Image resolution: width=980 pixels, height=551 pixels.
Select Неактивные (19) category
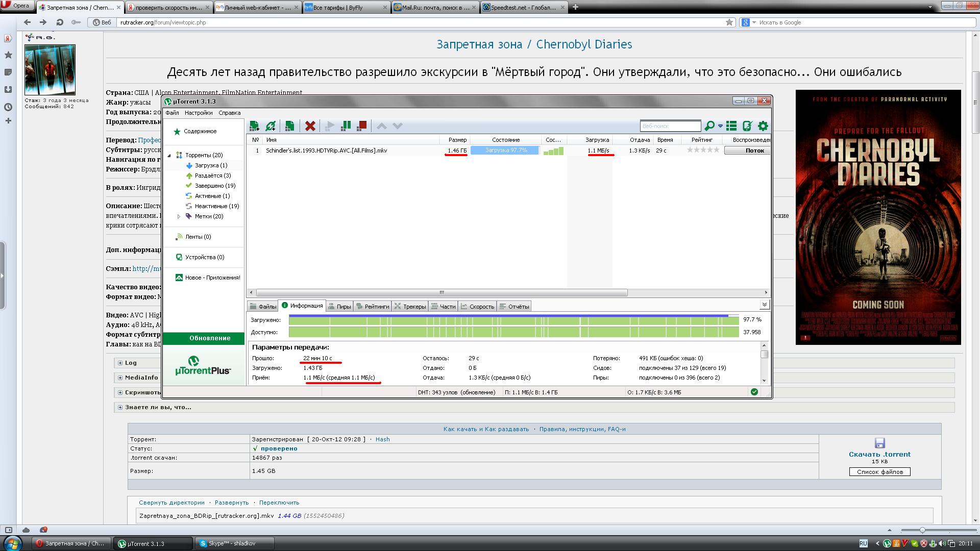216,206
